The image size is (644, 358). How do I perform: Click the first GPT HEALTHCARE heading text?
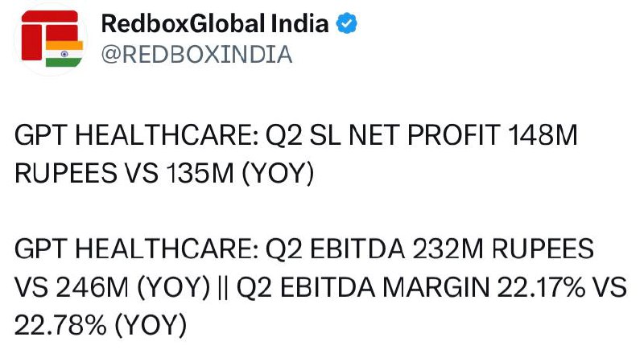click(x=136, y=135)
